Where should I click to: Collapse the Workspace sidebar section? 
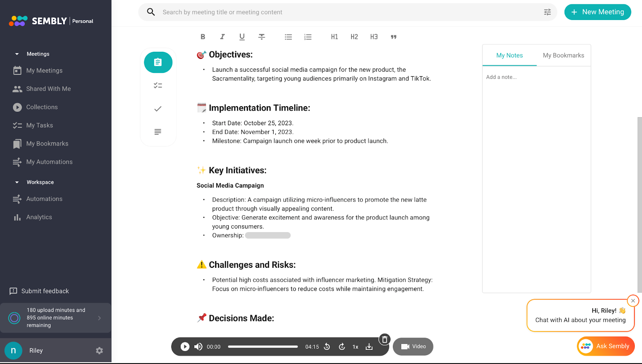click(17, 182)
